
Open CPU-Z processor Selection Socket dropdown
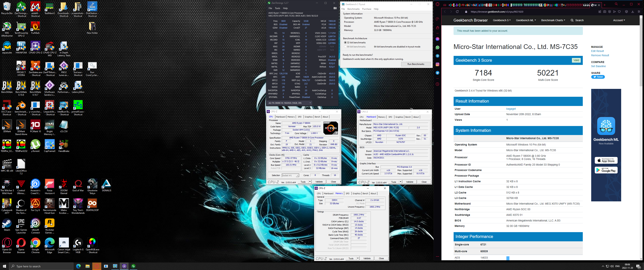pos(290,175)
